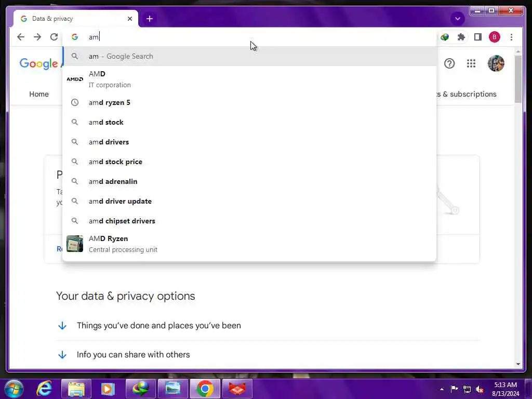Open a new tab with the plus button
The width and height of the screenshot is (532, 399).
pos(150,19)
